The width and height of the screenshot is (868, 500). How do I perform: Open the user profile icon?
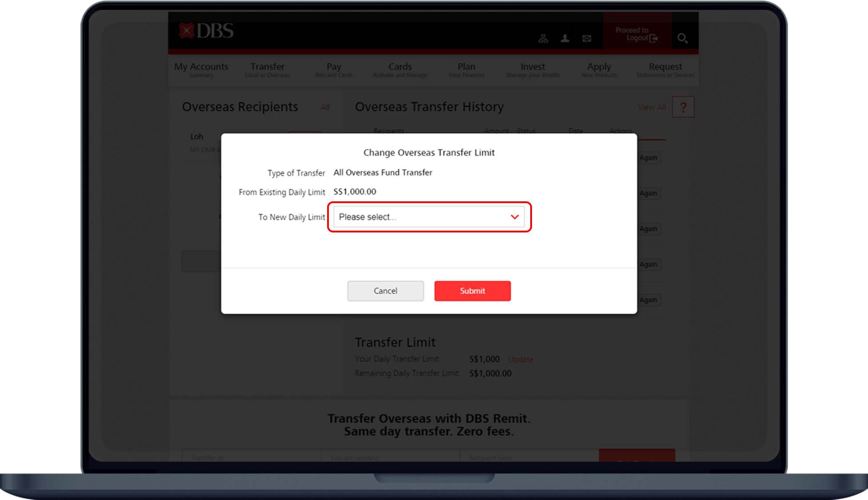pyautogui.click(x=565, y=39)
